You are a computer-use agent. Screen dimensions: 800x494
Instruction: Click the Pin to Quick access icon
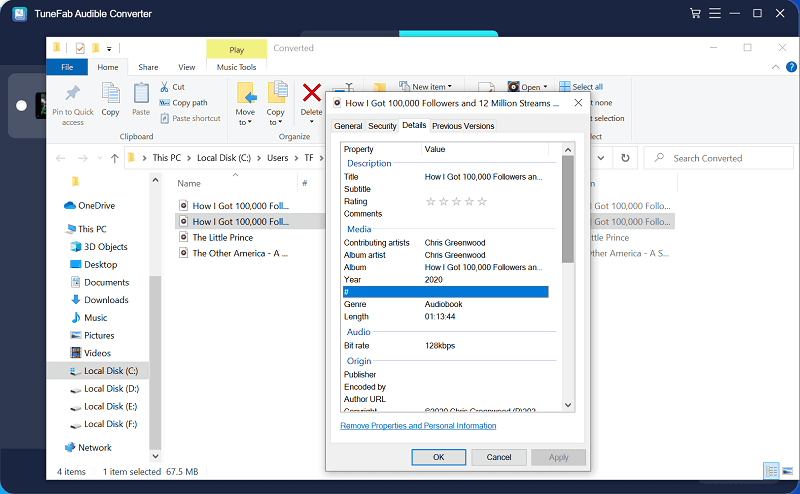point(73,94)
